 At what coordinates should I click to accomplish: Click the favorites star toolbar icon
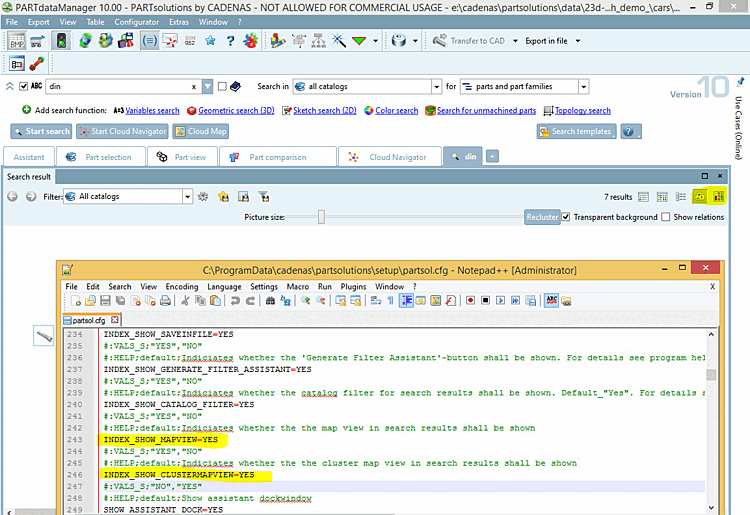(210, 41)
